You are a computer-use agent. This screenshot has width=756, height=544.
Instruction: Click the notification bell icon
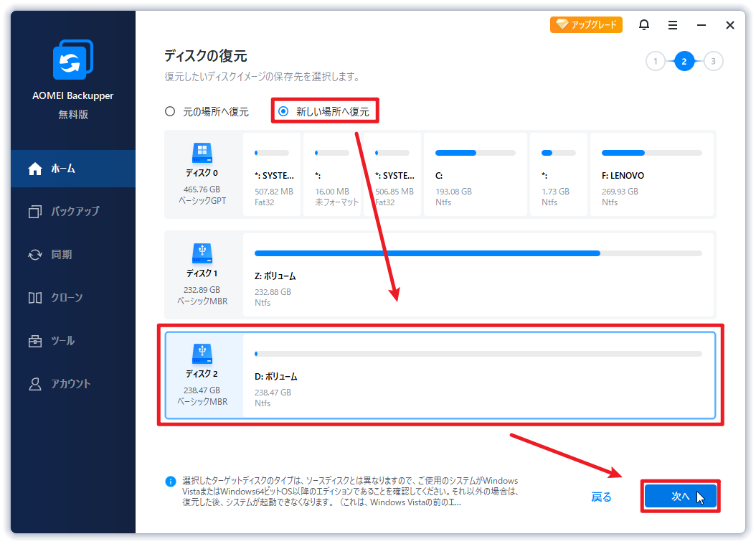coord(644,24)
